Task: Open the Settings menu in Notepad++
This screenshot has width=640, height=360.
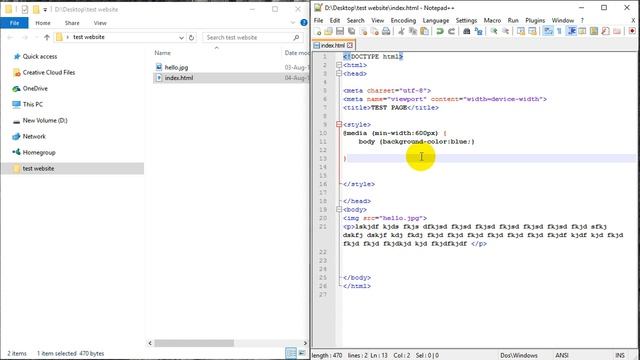Action: pos(466,20)
